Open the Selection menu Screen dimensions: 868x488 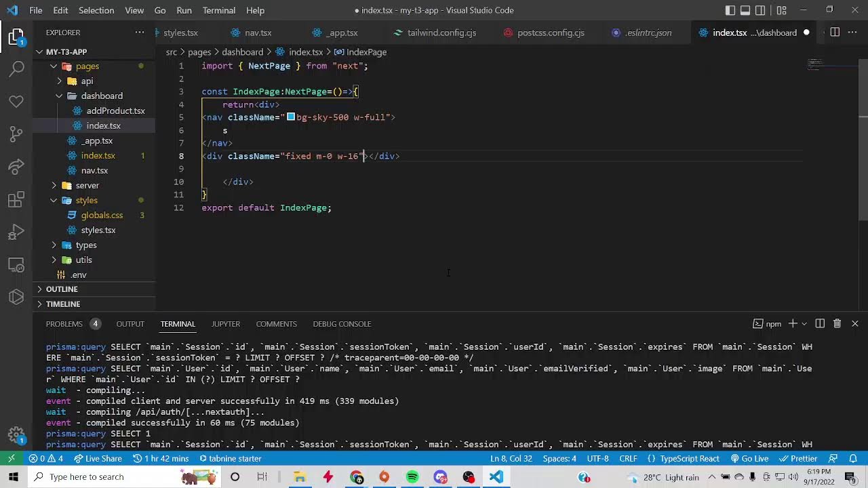(96, 10)
